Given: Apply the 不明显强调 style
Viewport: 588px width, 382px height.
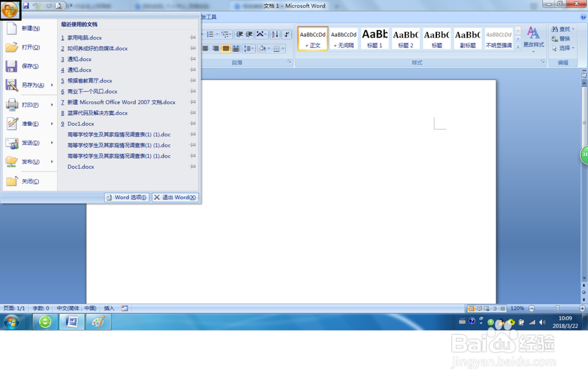Looking at the screenshot, I should (x=499, y=39).
